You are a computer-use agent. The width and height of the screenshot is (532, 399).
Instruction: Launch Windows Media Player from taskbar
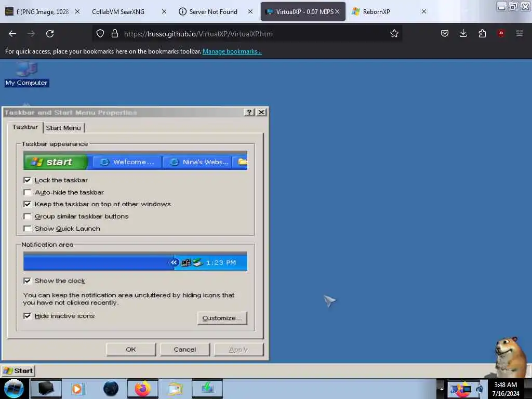click(77, 389)
